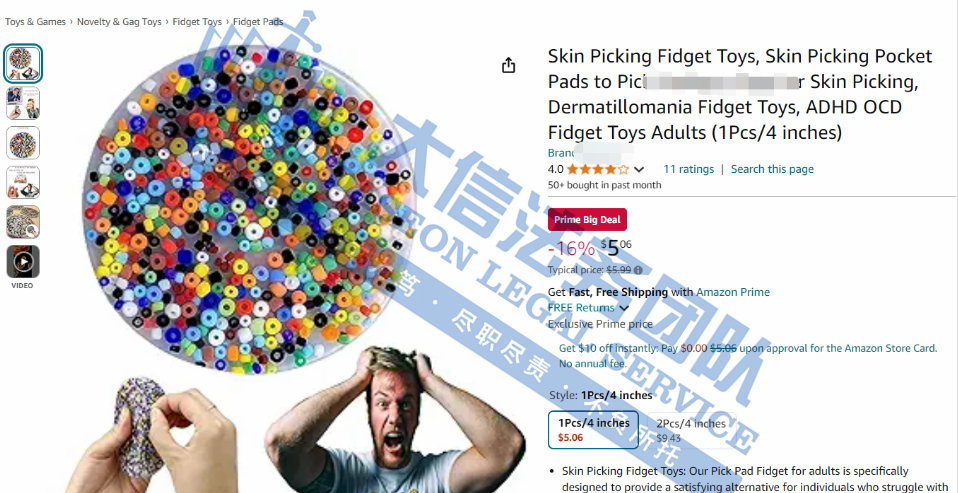Image resolution: width=958 pixels, height=493 pixels.
Task: Choose the 1Pcs/4 inches style option
Action: pos(593,429)
